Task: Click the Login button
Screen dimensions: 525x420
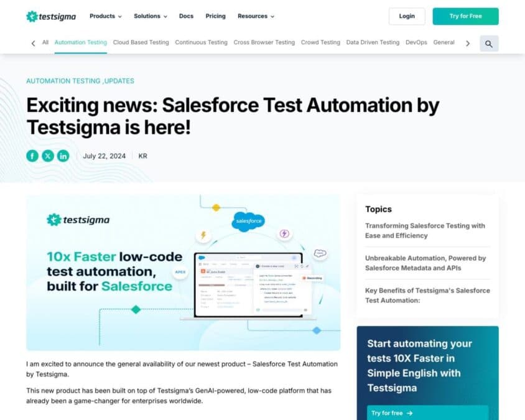Action: point(407,16)
